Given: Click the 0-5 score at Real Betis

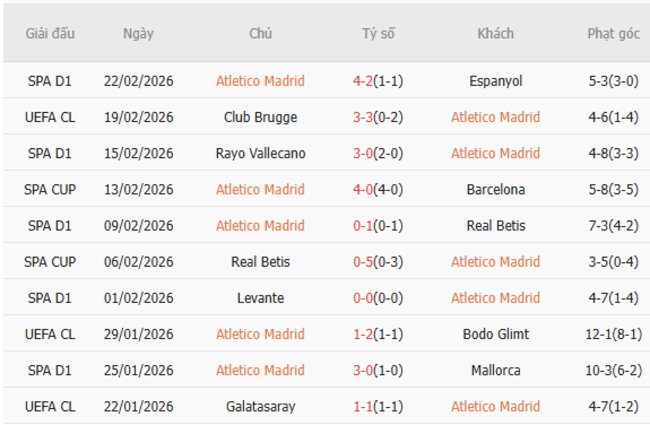Looking at the screenshot, I should [364, 262].
